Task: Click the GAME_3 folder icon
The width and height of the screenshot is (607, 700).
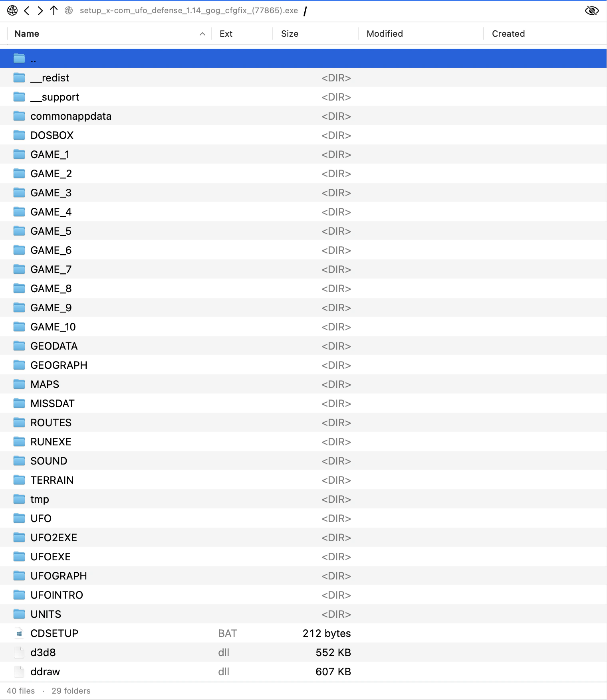Action: [19, 192]
